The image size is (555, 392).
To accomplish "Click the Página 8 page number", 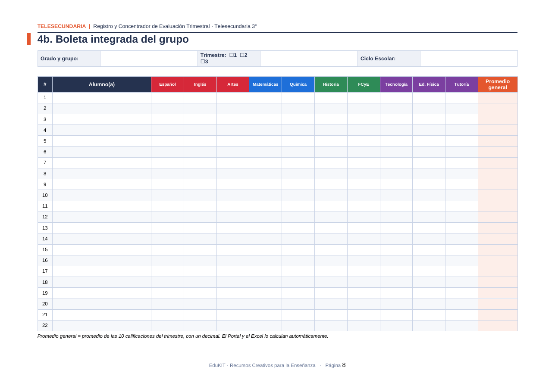I will click(336, 365).
